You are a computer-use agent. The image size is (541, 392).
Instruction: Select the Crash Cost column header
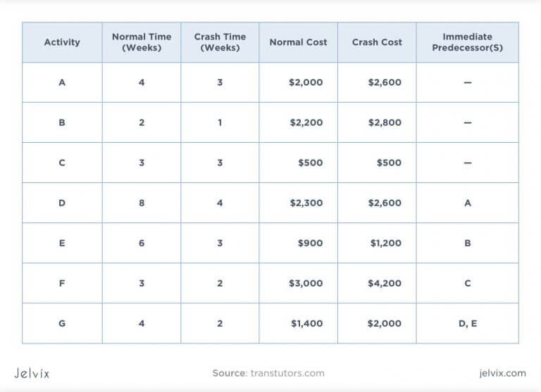[x=377, y=42]
